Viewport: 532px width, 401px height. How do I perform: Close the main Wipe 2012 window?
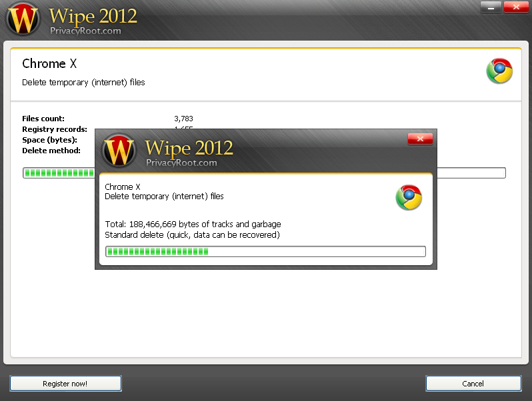pos(516,7)
